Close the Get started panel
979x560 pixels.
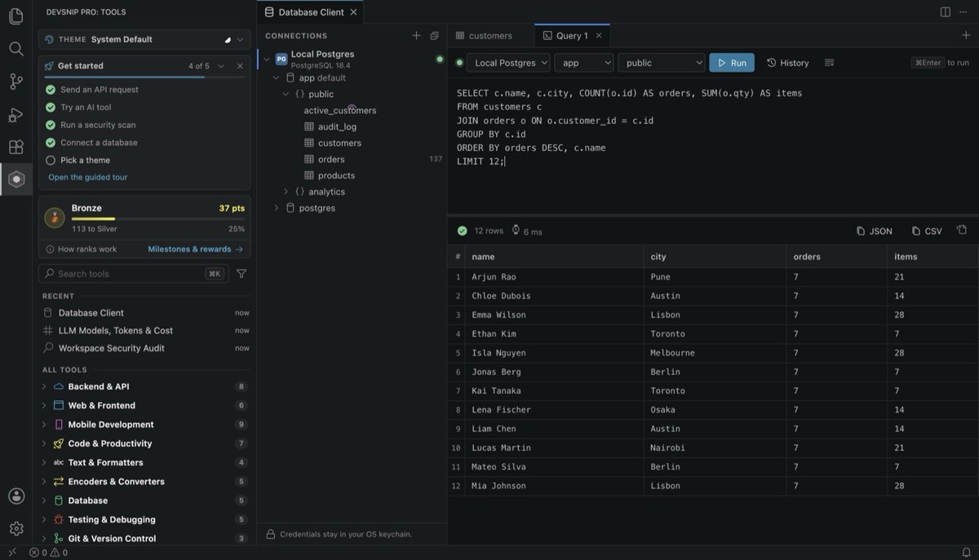[x=240, y=66]
